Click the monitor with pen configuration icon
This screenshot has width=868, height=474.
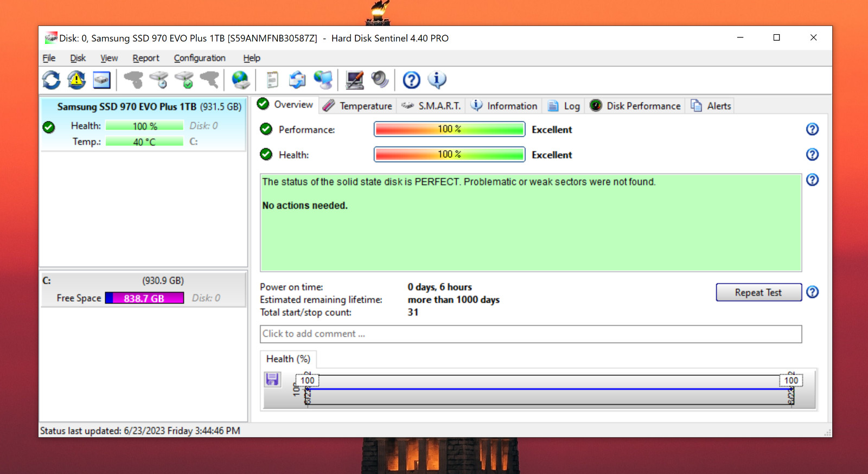355,80
